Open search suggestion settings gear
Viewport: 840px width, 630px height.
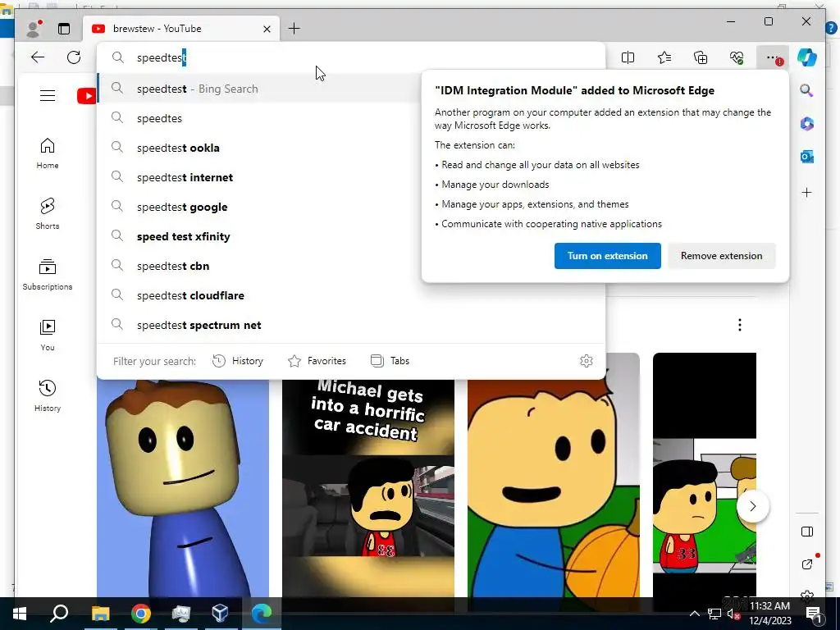(x=586, y=361)
